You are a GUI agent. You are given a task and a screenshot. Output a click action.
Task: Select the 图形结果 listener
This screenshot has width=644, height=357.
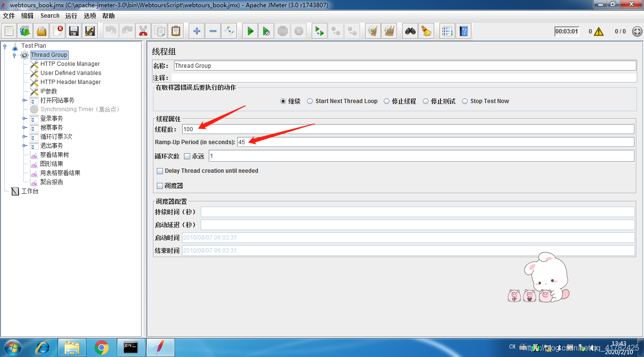[x=51, y=164]
